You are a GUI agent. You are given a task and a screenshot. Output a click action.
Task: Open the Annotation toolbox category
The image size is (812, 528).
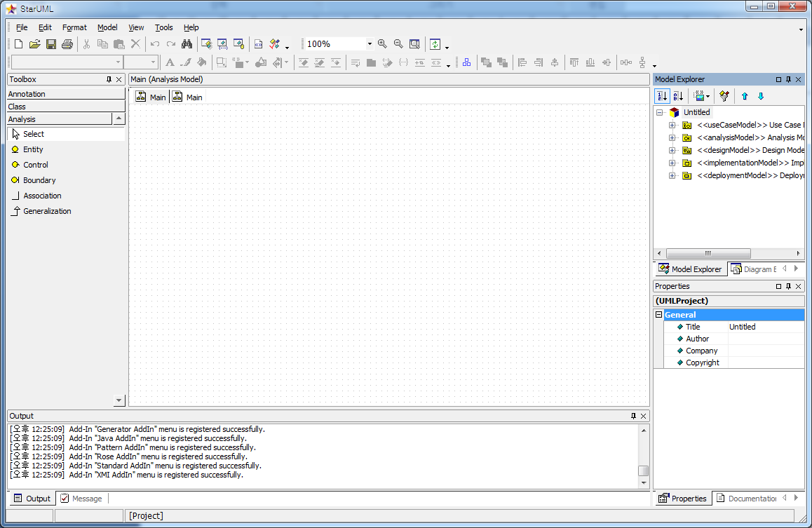pyautogui.click(x=67, y=94)
